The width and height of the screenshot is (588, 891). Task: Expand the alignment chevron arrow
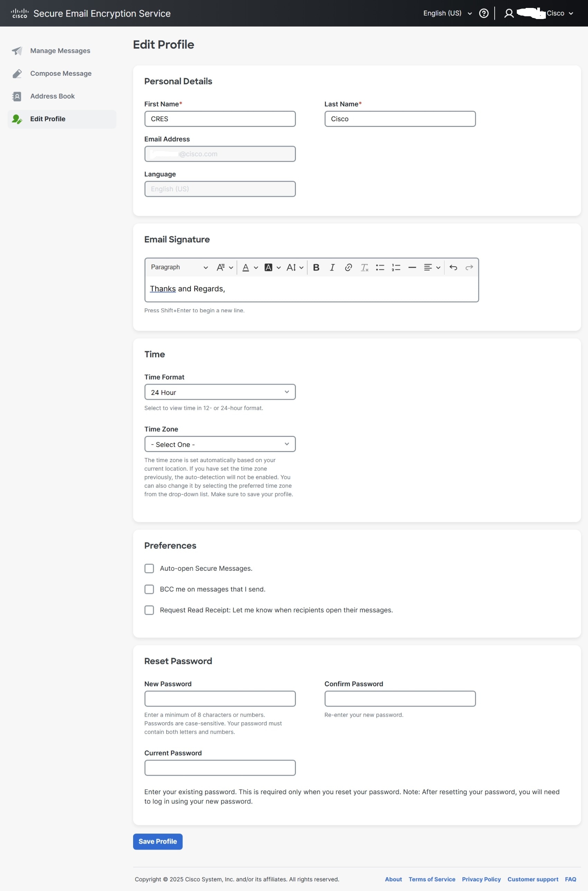pos(438,268)
